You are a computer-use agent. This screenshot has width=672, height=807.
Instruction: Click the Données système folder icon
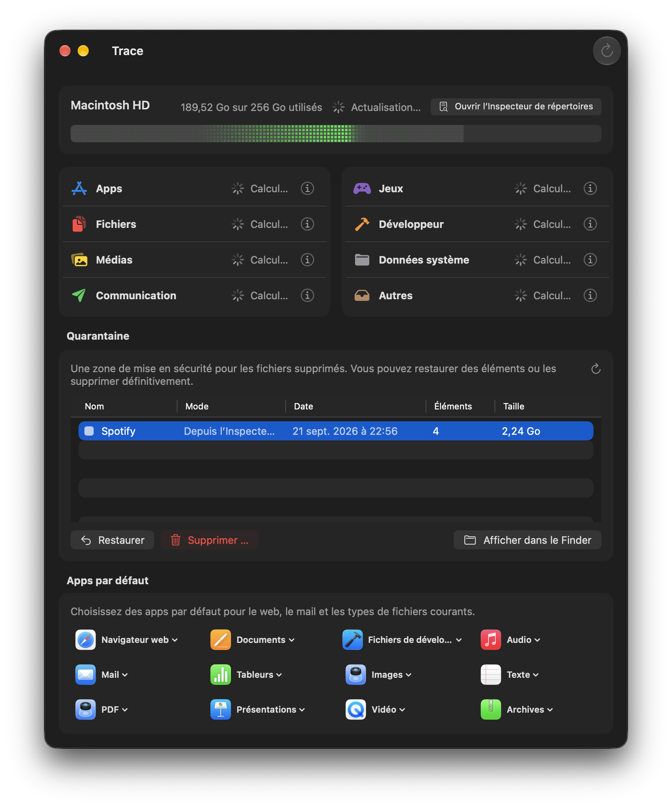point(362,260)
